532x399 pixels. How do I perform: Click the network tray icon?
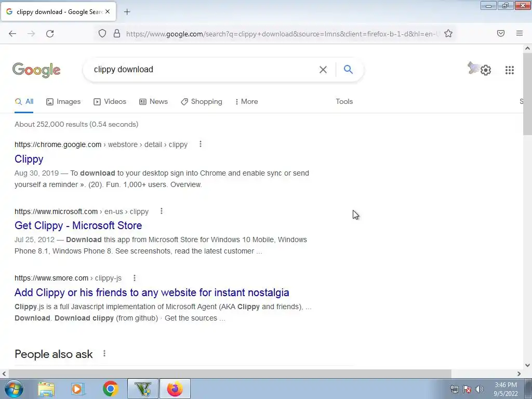coord(454,389)
